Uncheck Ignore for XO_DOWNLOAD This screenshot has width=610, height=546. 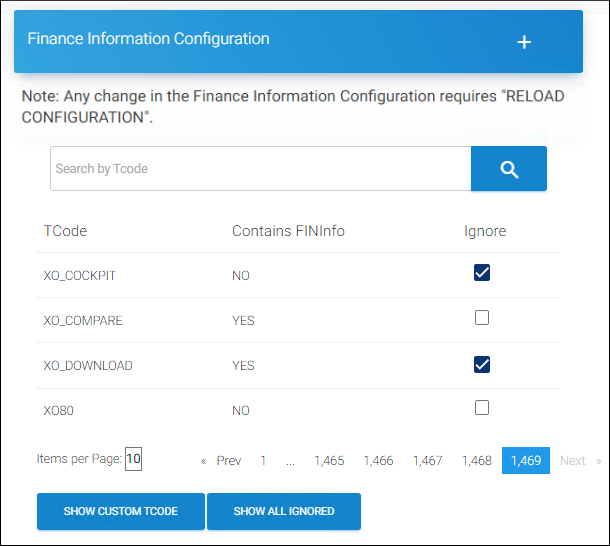[x=482, y=364]
